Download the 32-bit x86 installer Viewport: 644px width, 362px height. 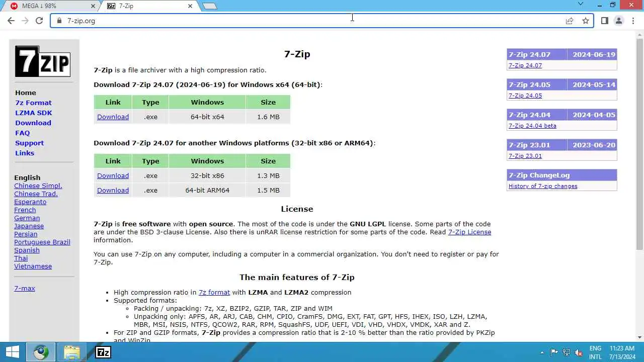point(113,175)
